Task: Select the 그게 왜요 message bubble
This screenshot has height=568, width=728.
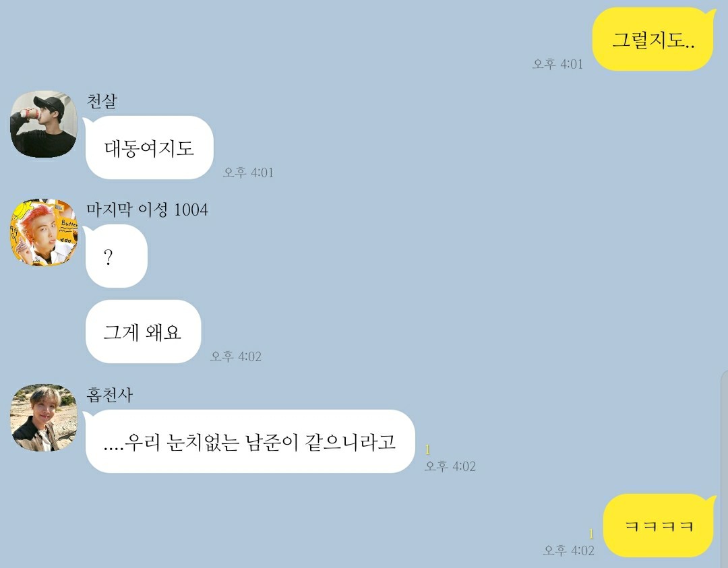Action: [143, 332]
